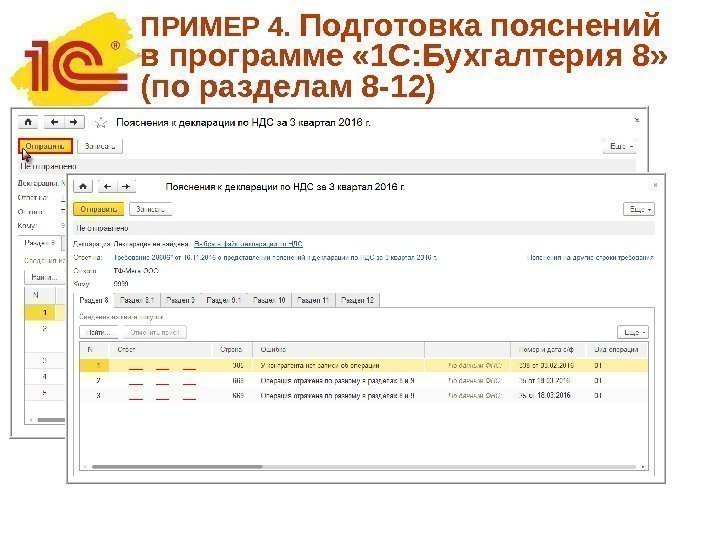
Task: Click horizontal scrollbar of the back window
Action: point(51,420)
